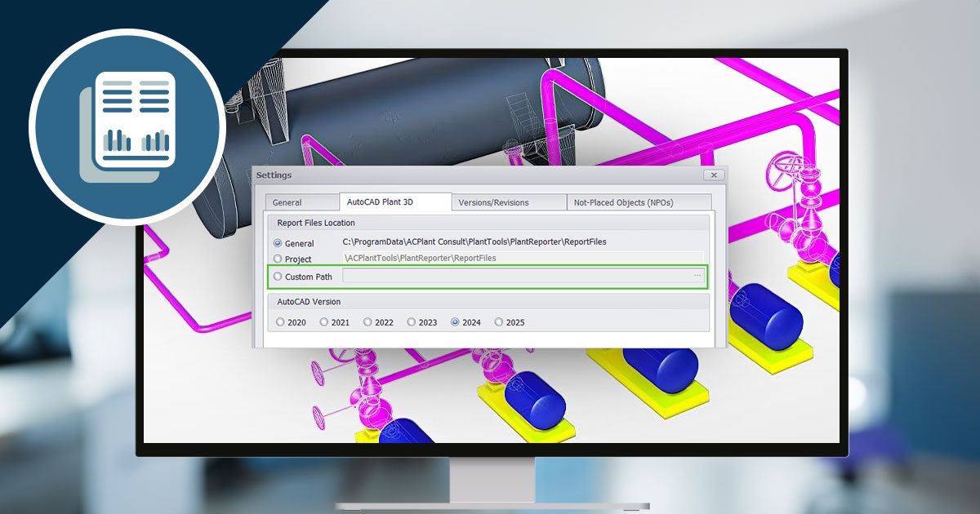Image resolution: width=980 pixels, height=514 pixels.
Task: Select the 2024 AutoCAD version radio
Action: pyautogui.click(x=456, y=322)
